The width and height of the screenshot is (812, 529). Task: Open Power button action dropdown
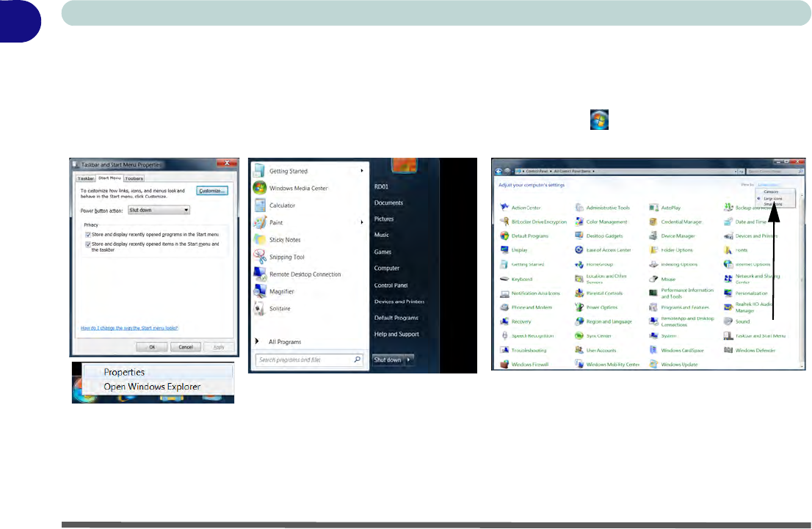[x=159, y=210]
